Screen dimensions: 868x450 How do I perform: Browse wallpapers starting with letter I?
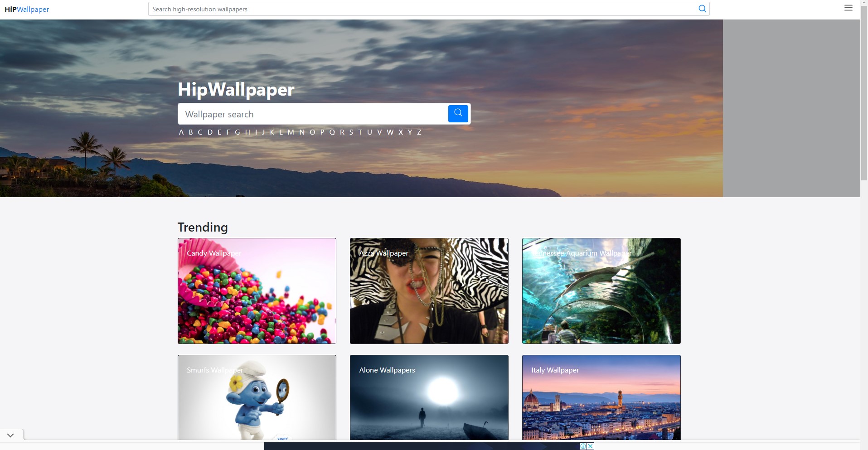coord(256,132)
